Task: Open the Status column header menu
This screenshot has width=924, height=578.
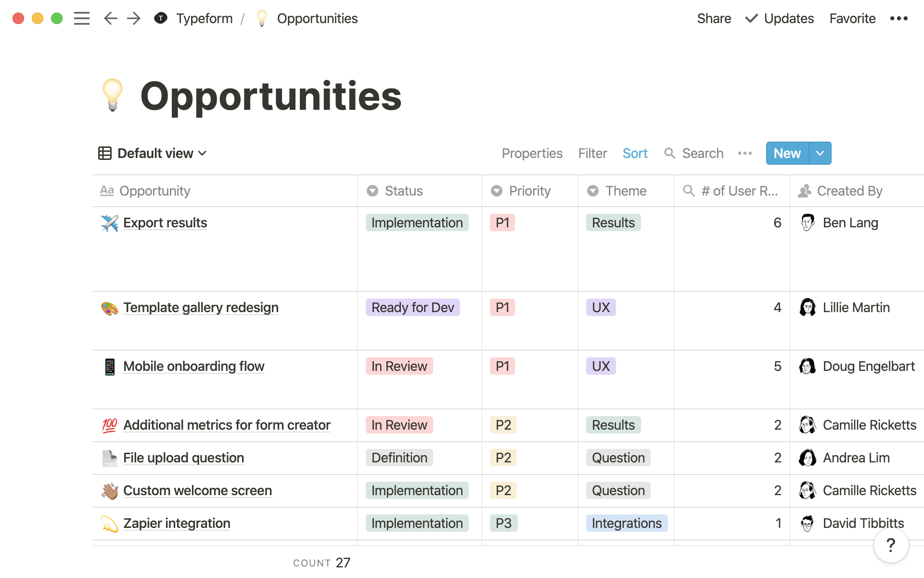Action: tap(403, 191)
